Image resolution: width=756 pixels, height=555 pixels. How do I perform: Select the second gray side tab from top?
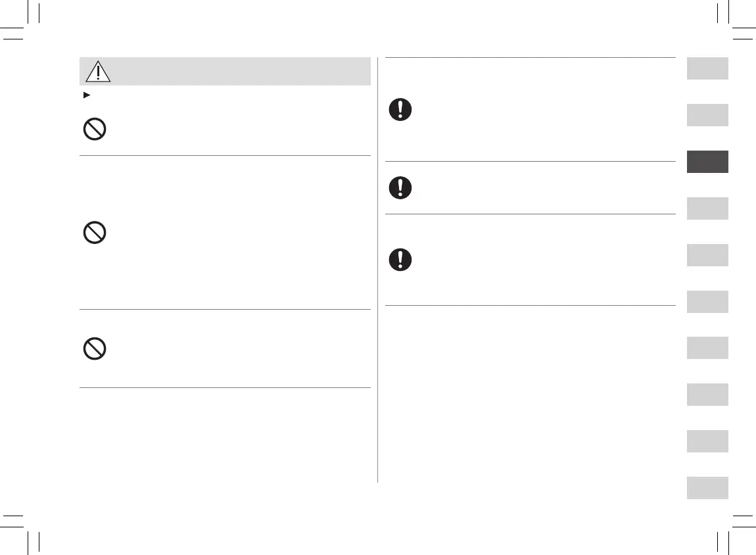(x=707, y=115)
